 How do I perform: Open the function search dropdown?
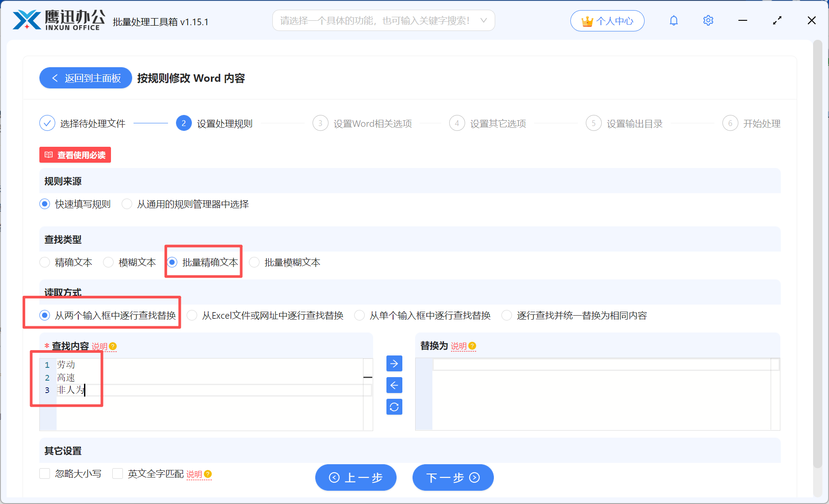(x=383, y=21)
